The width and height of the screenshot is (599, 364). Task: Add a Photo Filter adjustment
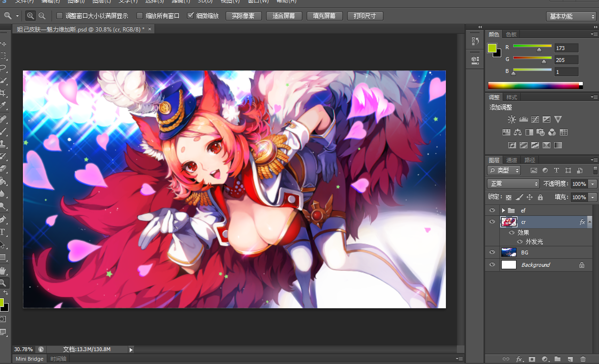540,132
